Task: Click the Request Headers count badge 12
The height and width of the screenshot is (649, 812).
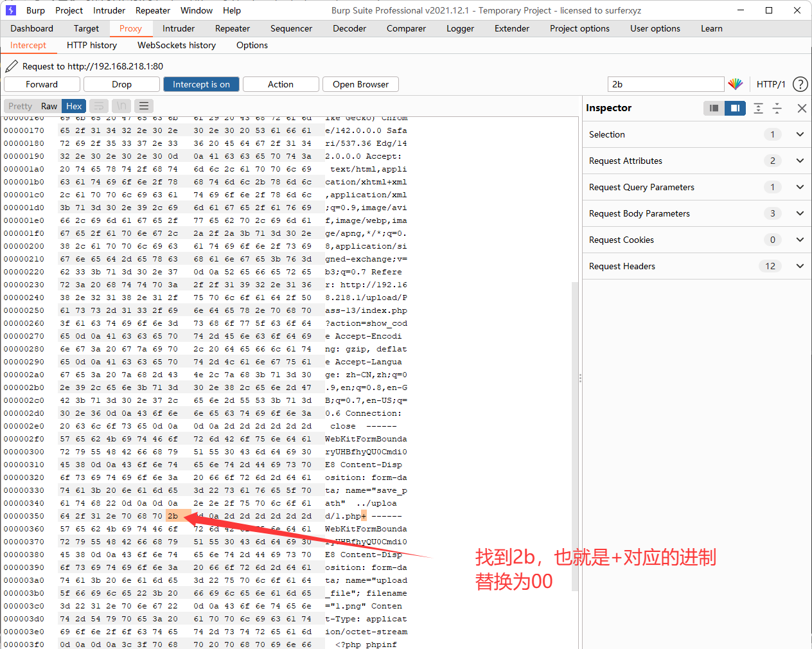Action: point(770,266)
